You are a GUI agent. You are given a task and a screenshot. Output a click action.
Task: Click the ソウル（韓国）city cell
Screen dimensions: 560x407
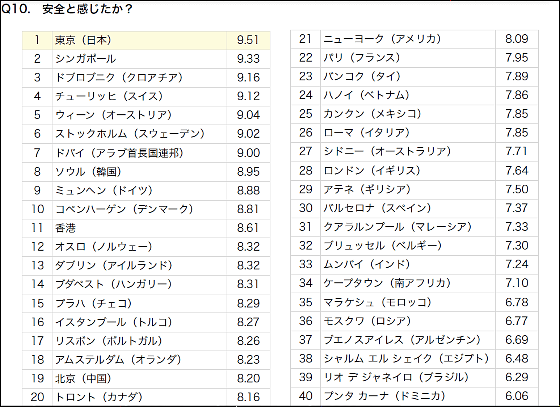pyautogui.click(x=139, y=172)
